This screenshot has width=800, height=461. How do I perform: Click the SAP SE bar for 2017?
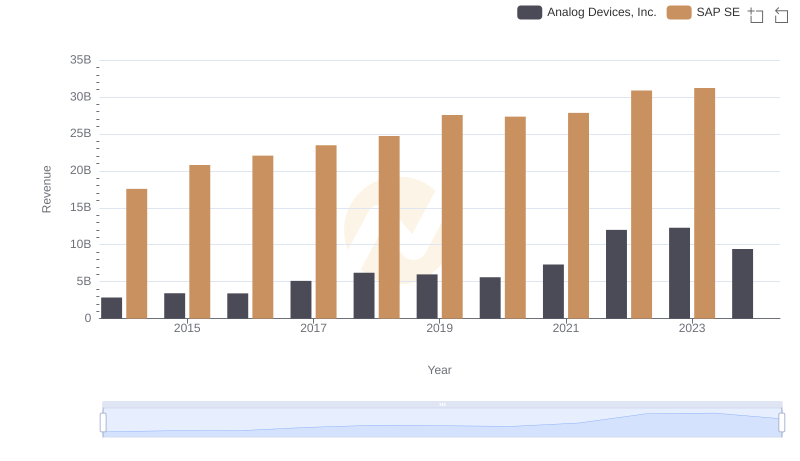[326, 232]
